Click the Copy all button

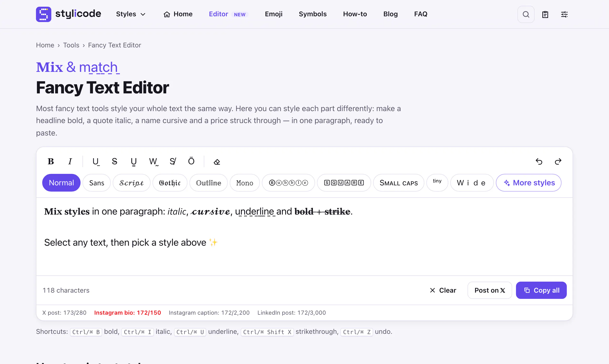pyautogui.click(x=541, y=290)
